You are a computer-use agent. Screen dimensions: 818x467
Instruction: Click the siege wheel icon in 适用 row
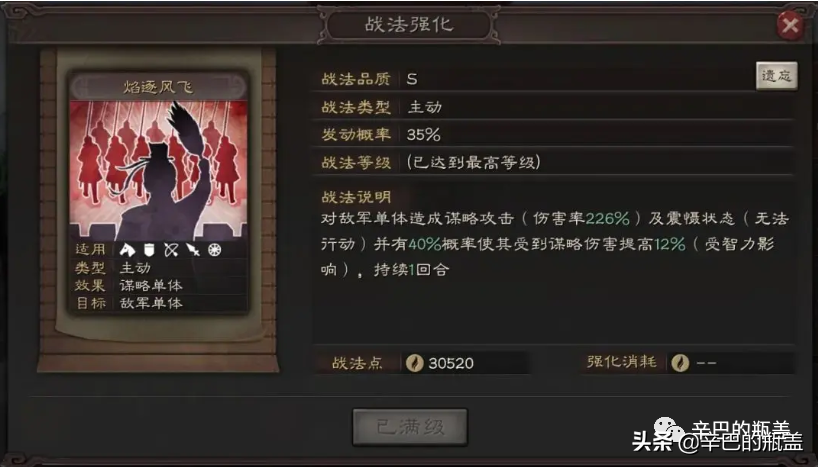pyautogui.click(x=214, y=250)
